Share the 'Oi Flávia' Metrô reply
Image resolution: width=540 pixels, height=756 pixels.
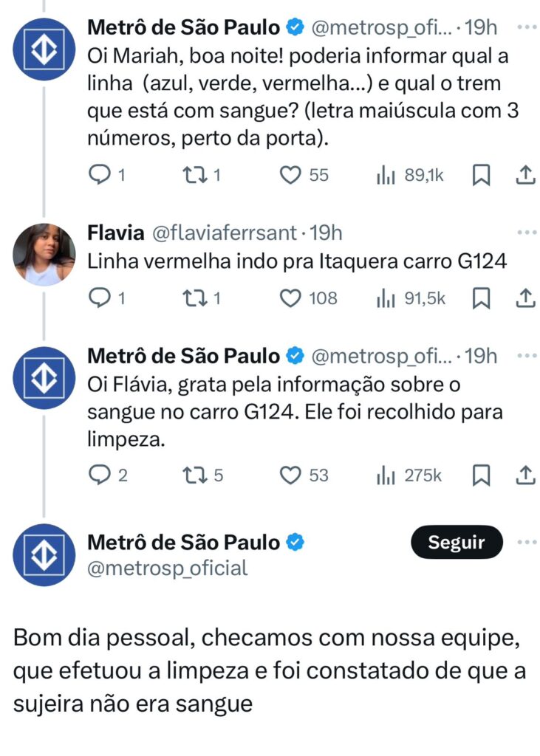pyautogui.click(x=524, y=475)
